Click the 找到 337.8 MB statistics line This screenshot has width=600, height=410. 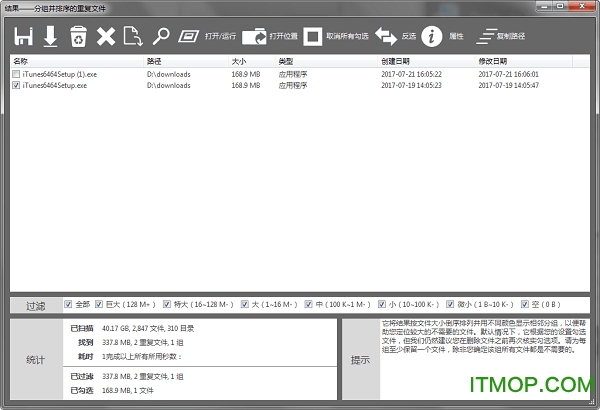click(131, 342)
